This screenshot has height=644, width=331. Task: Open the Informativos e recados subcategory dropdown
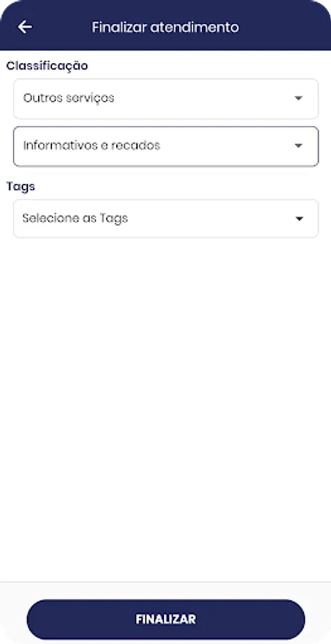[165, 146]
